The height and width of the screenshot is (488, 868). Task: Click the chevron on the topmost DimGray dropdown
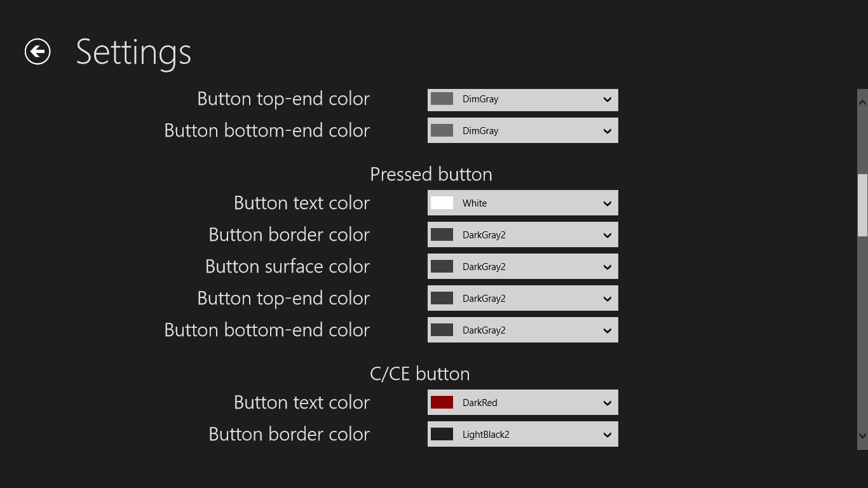click(607, 99)
